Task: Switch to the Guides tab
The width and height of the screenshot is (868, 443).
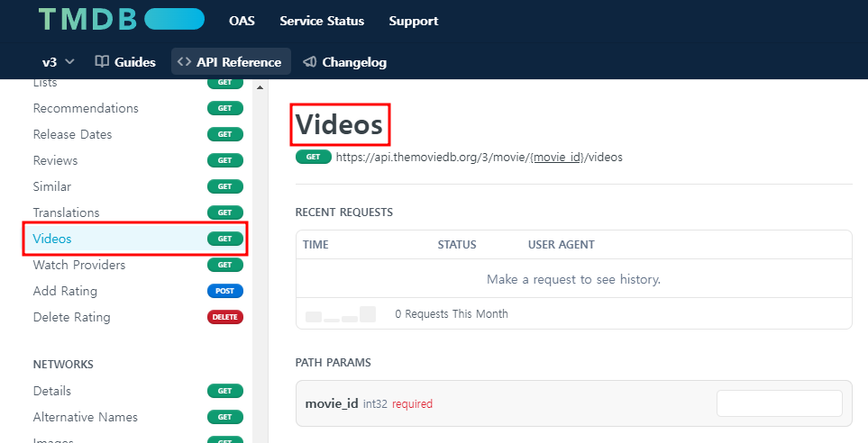Action: pos(125,62)
